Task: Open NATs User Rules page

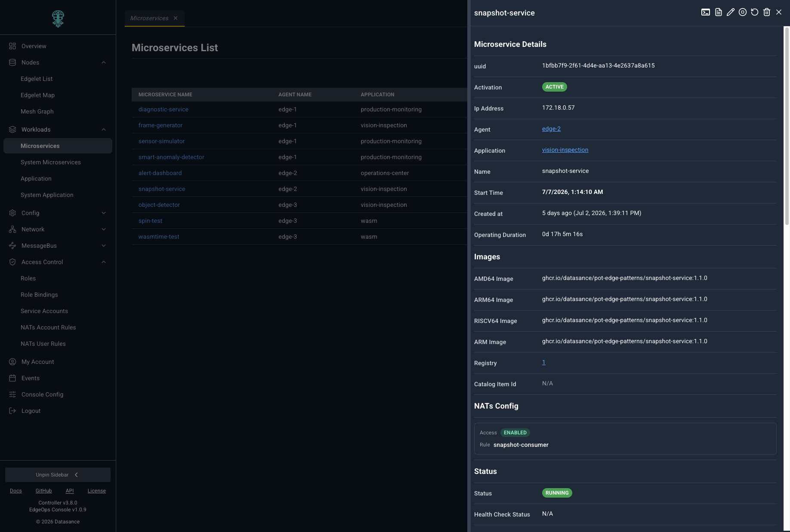Action: point(43,344)
